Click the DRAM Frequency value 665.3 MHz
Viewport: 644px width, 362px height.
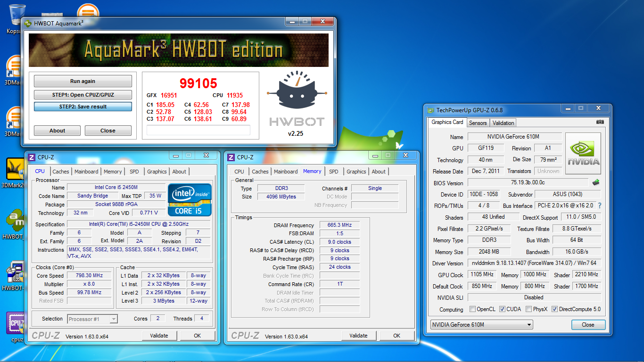coord(339,225)
